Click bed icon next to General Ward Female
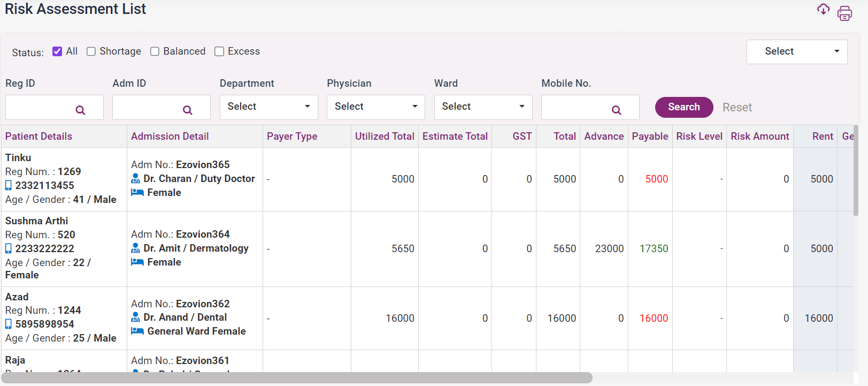 137,331
